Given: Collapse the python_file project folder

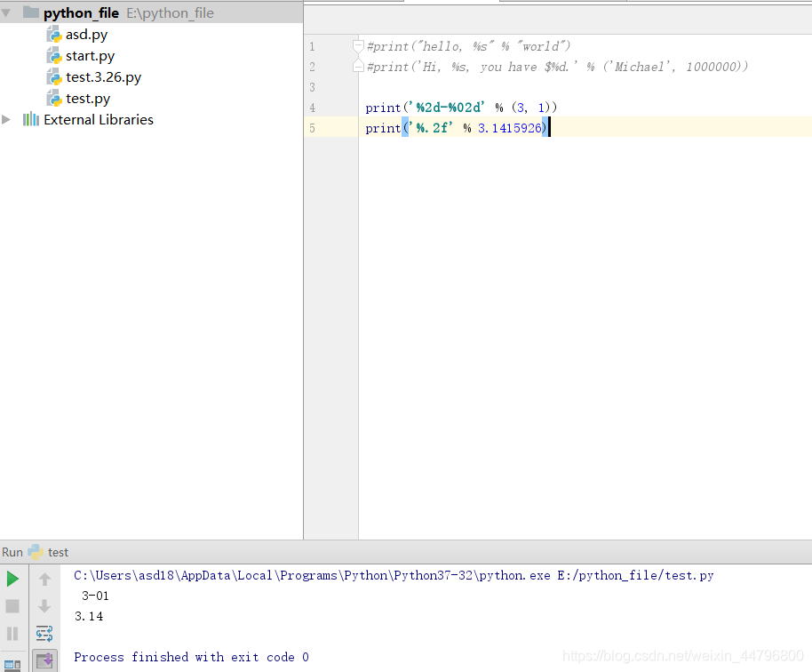Looking at the screenshot, I should pyautogui.click(x=6, y=13).
